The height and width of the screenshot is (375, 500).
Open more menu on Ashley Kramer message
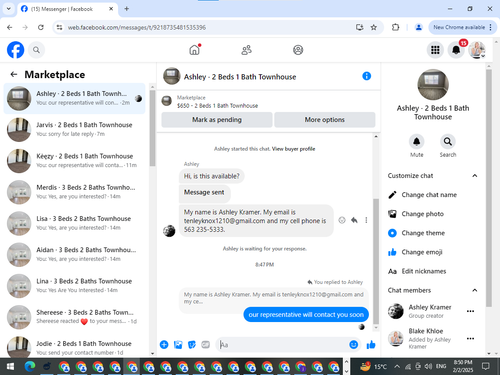coord(366,220)
